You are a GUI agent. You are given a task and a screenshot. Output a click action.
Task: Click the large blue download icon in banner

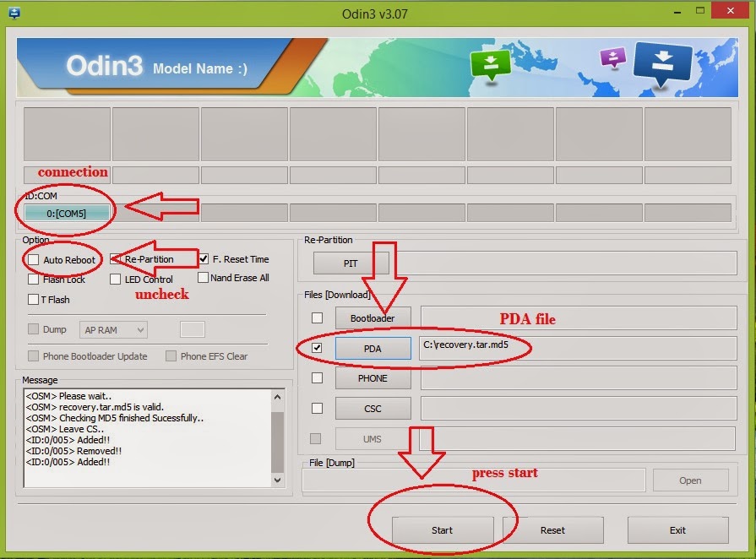(x=663, y=63)
